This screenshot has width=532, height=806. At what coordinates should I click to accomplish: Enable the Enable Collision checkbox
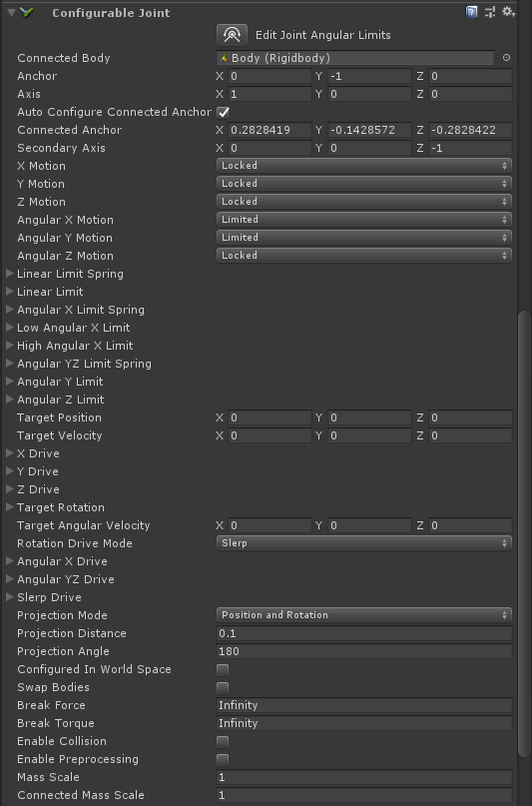tap(223, 742)
